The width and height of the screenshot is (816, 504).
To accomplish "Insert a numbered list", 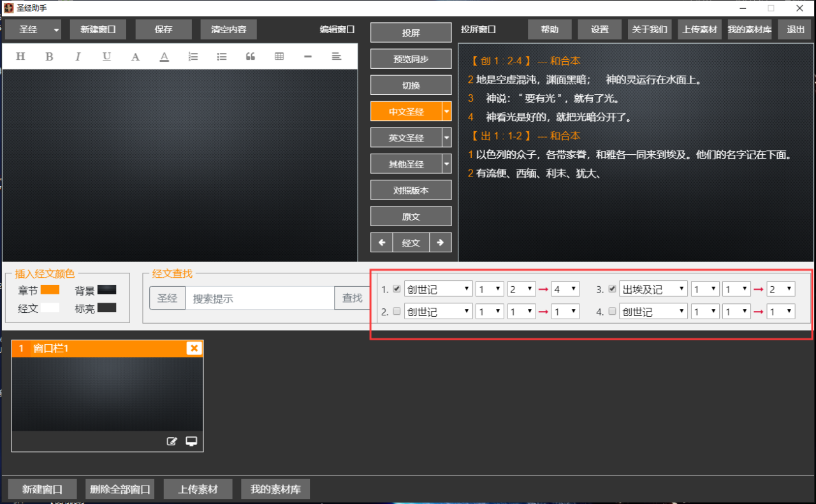I will click(193, 57).
